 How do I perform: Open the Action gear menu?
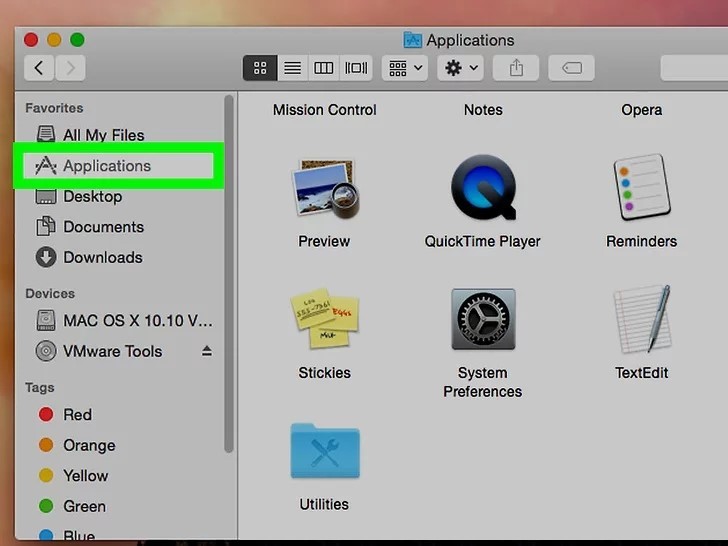click(x=461, y=68)
